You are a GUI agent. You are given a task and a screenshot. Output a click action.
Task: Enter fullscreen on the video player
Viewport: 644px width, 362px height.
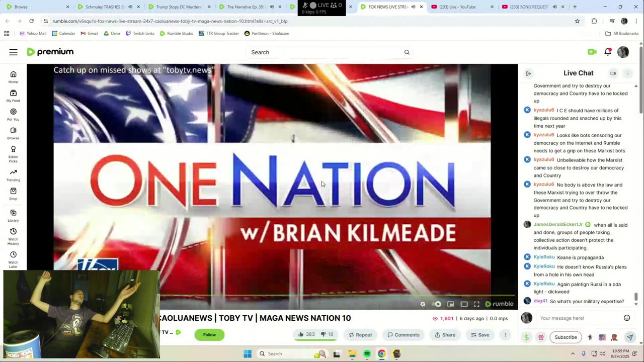476,304
